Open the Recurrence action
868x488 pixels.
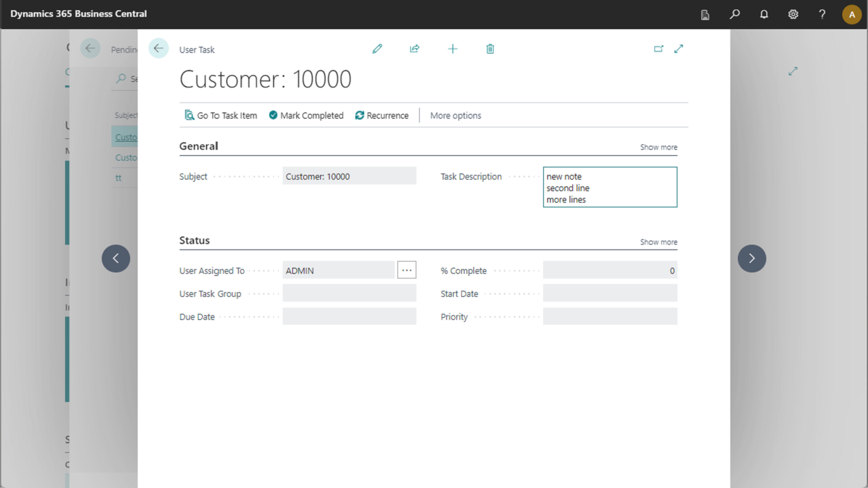click(x=382, y=116)
